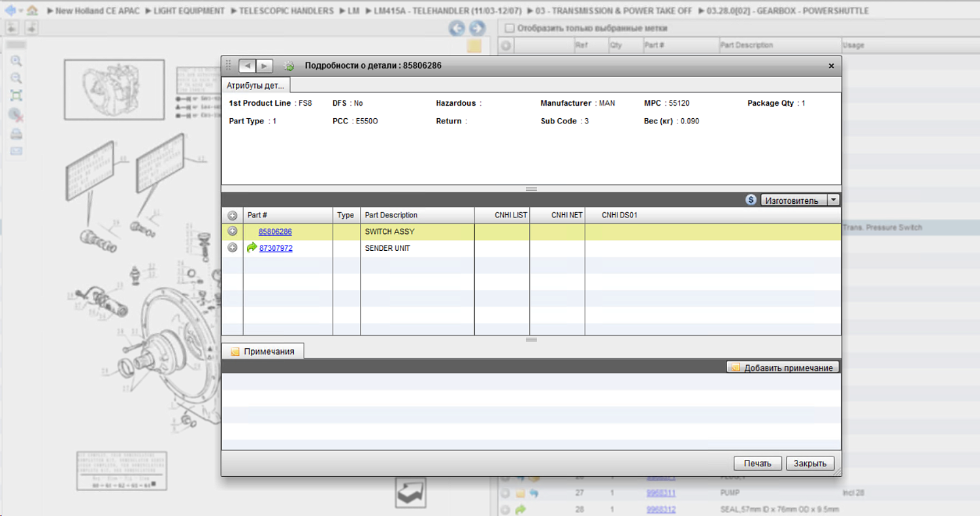Click the gearbox thumbnail image in the diagram
Screen dimensions: 980x516
[114, 89]
